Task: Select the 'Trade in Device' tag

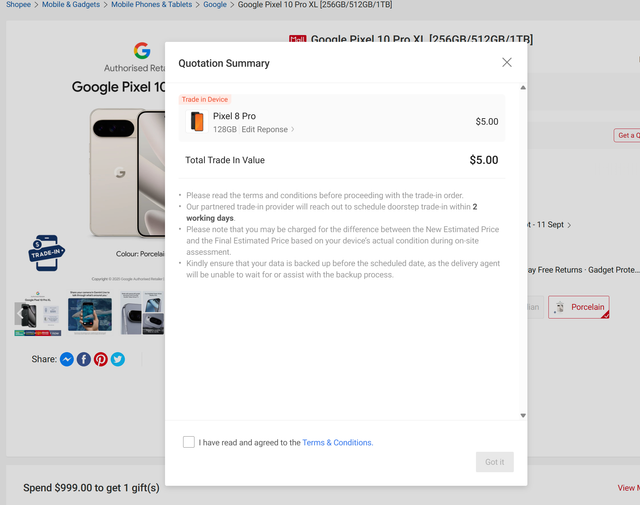Action: (x=204, y=99)
